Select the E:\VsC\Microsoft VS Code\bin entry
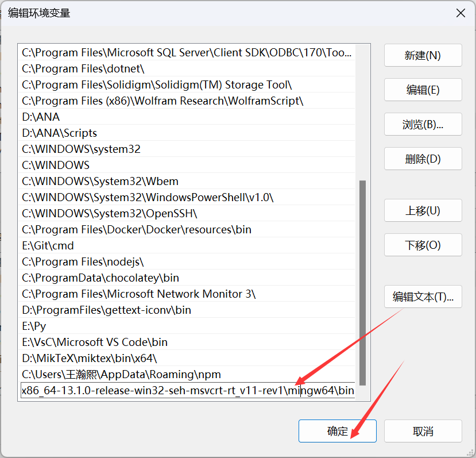 [x=95, y=342]
